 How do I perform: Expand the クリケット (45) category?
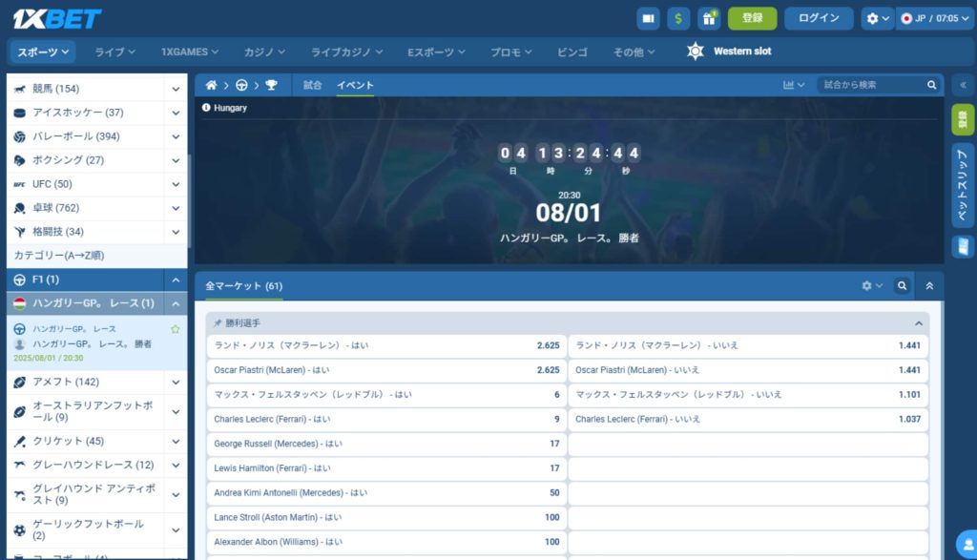click(x=176, y=442)
